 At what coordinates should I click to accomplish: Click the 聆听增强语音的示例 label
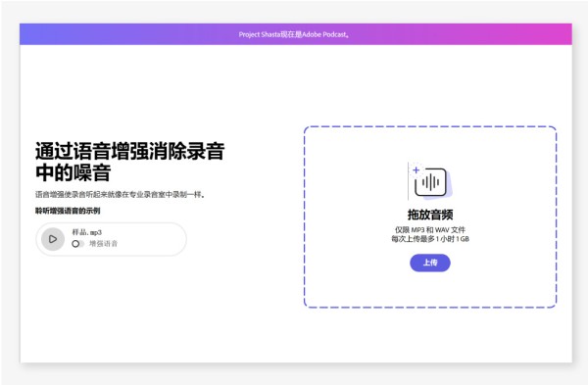68,211
